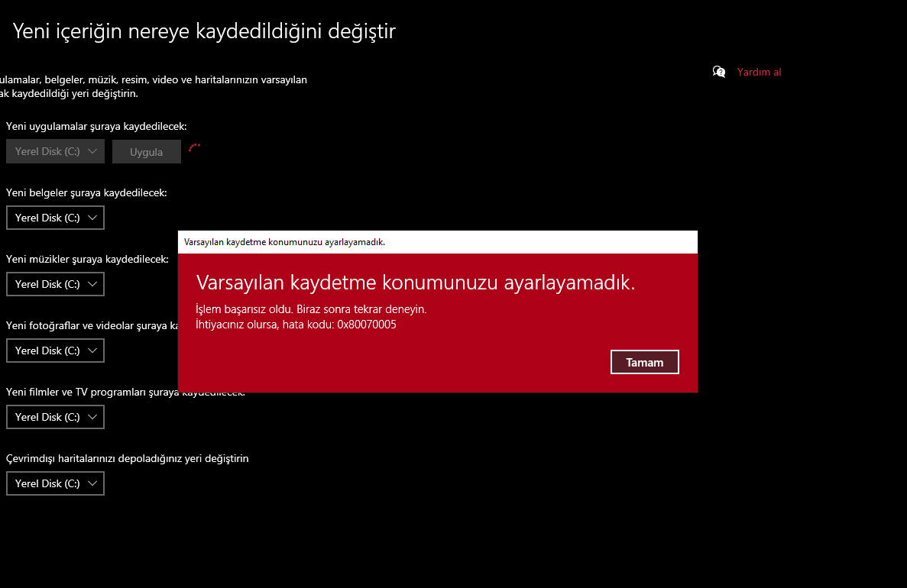Screen dimensions: 907x588
Task: Open the movies and TV shows location dropdown
Action: tap(56, 418)
